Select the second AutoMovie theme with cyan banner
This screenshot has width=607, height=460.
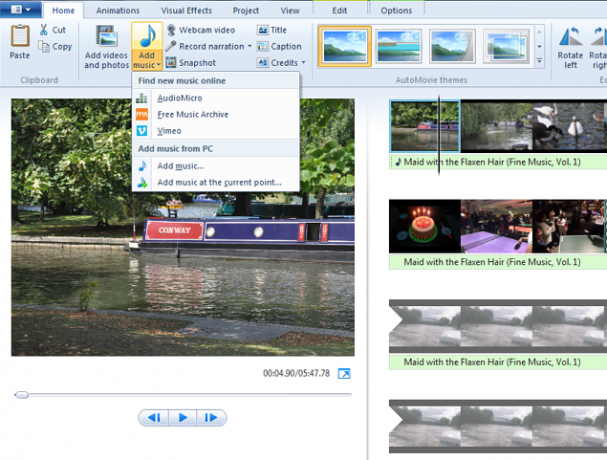pos(399,46)
